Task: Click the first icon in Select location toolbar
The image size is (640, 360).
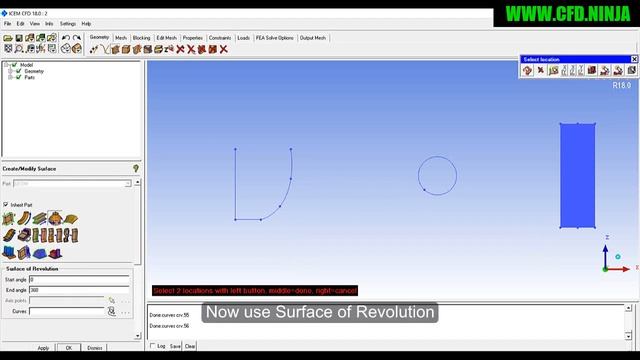Action: point(527,70)
